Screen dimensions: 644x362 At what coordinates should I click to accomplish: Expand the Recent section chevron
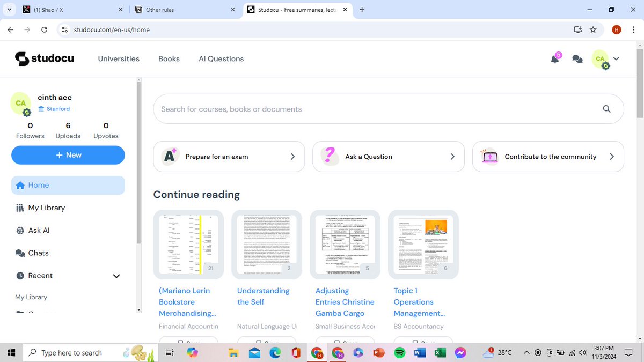(x=116, y=276)
